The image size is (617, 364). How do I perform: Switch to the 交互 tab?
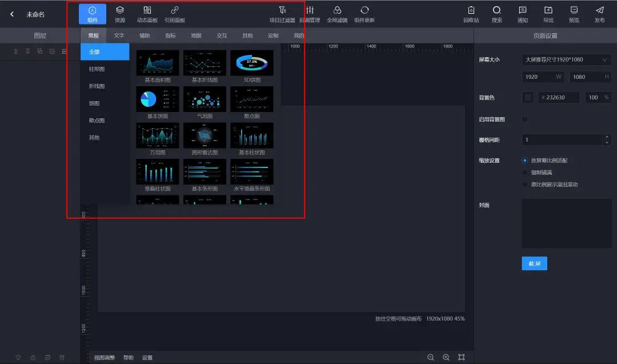pos(222,35)
